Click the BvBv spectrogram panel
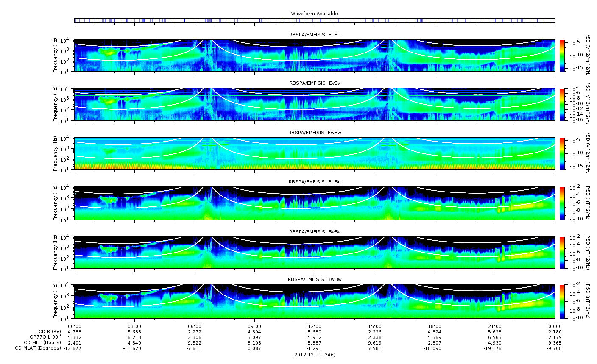597x364 pixels. (x=315, y=253)
